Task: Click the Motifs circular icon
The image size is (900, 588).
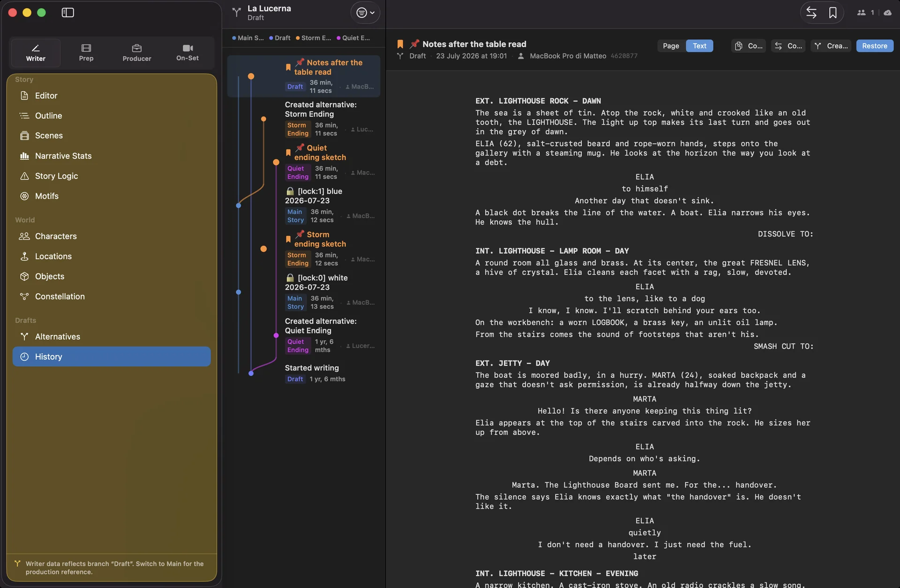Action: point(24,196)
